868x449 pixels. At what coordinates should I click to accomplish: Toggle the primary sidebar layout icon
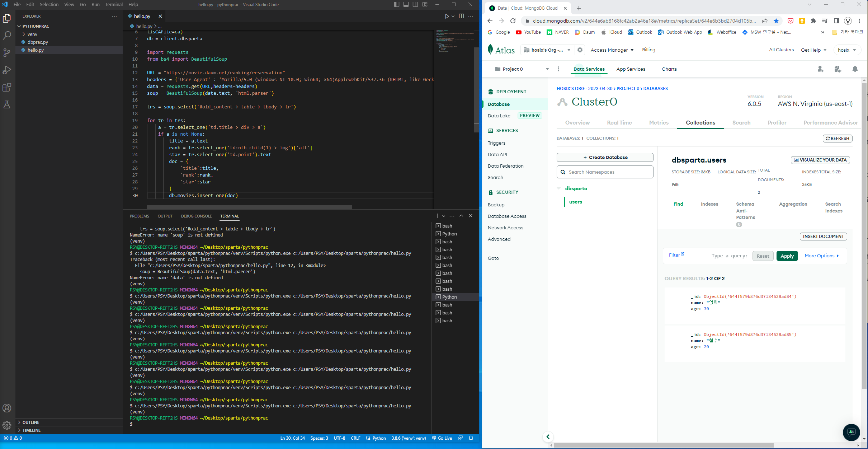tap(396, 4)
